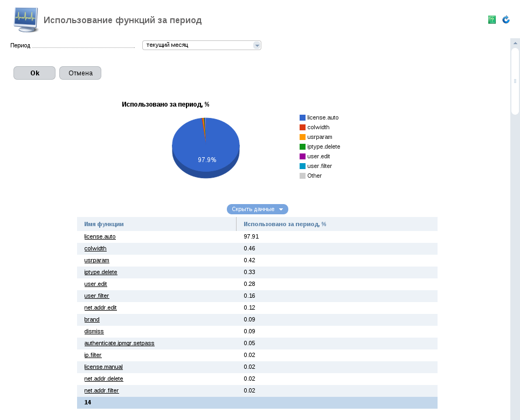Image resolution: width=520 pixels, height=420 pixels.
Task: Confirm with the Ok button
Action: tap(34, 73)
